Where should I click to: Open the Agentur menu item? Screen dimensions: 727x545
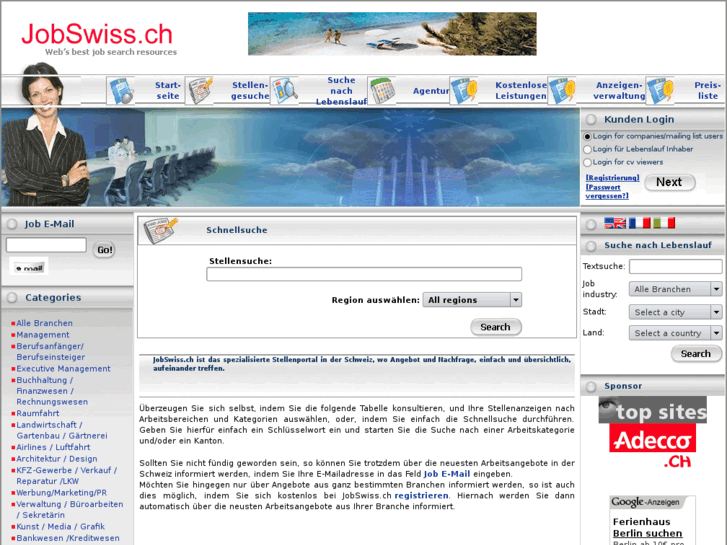click(x=431, y=91)
